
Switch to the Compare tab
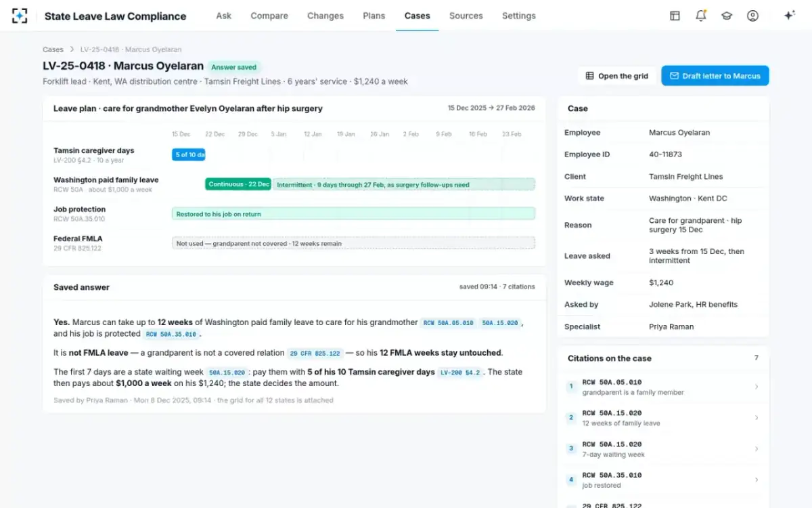tap(269, 16)
